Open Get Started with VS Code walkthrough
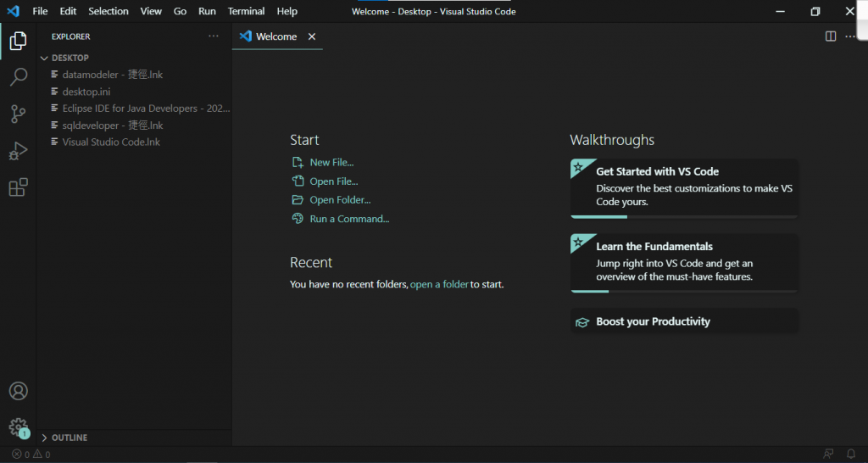This screenshot has width=868, height=463. click(684, 189)
